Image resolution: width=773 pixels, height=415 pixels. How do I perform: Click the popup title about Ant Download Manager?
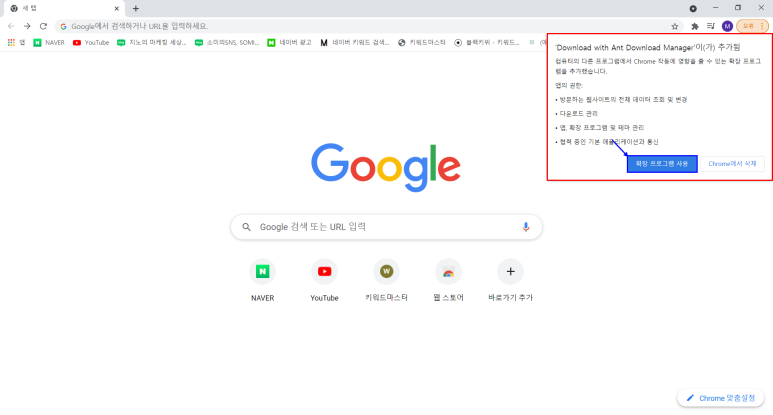pos(647,48)
